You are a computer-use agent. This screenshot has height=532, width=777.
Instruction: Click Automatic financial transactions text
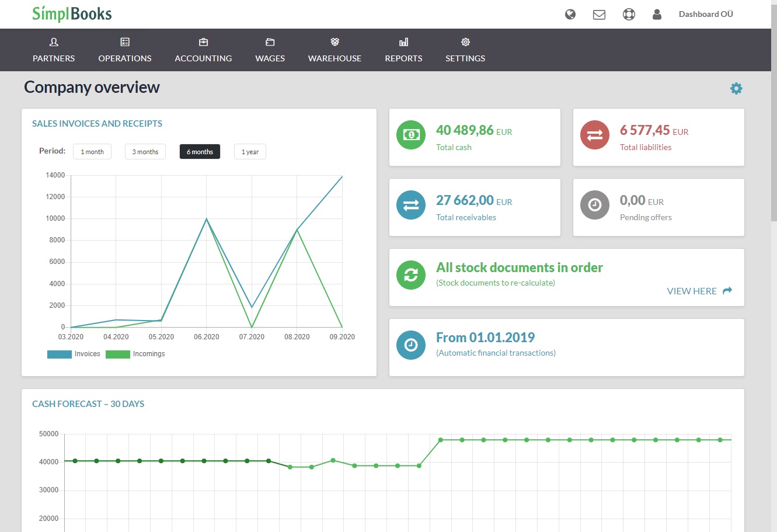tap(496, 353)
